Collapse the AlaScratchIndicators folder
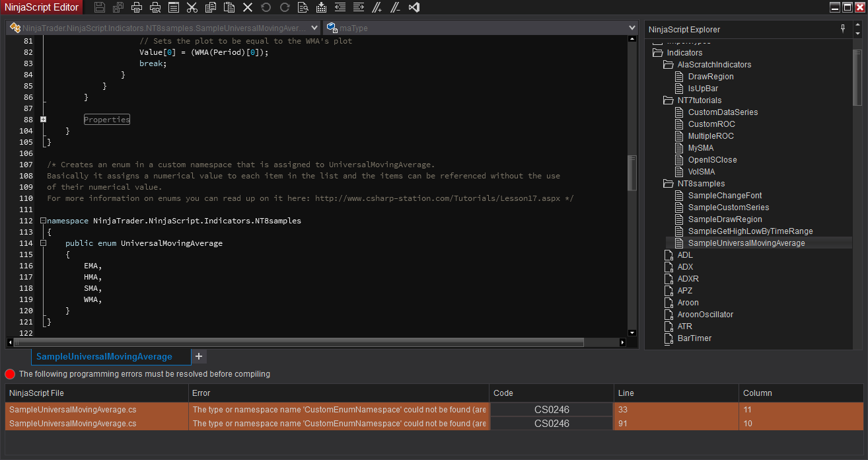Image resolution: width=868 pixels, height=460 pixels. coord(668,65)
